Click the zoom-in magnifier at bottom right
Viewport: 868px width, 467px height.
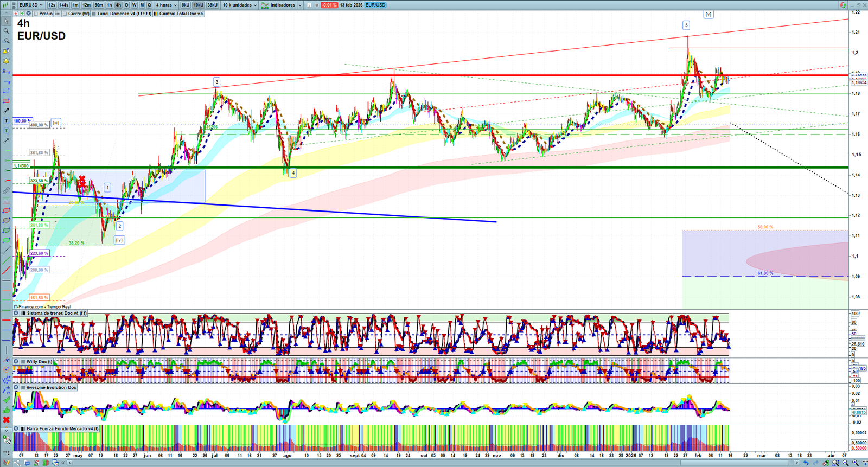click(855, 463)
